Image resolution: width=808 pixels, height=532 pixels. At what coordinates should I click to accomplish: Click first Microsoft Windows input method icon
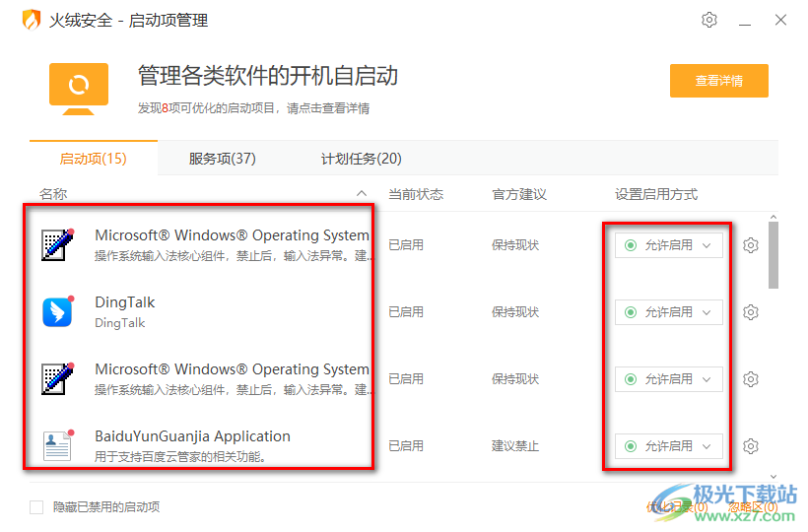click(x=57, y=245)
